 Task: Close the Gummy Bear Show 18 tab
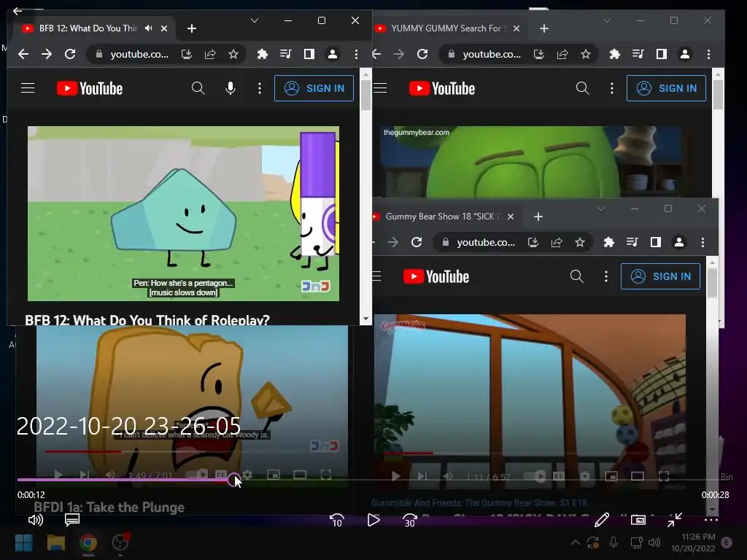tap(510, 217)
